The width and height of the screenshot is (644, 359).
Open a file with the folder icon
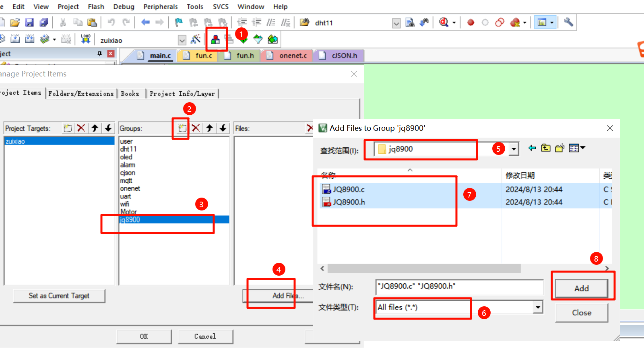click(15, 23)
